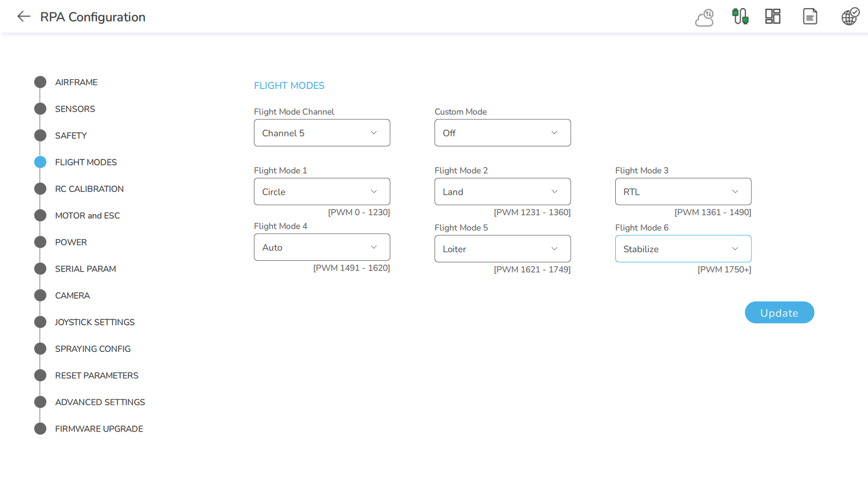Open the FIRMWARE UPGRADE section
Screen dimensions: 868x488
(99, 429)
